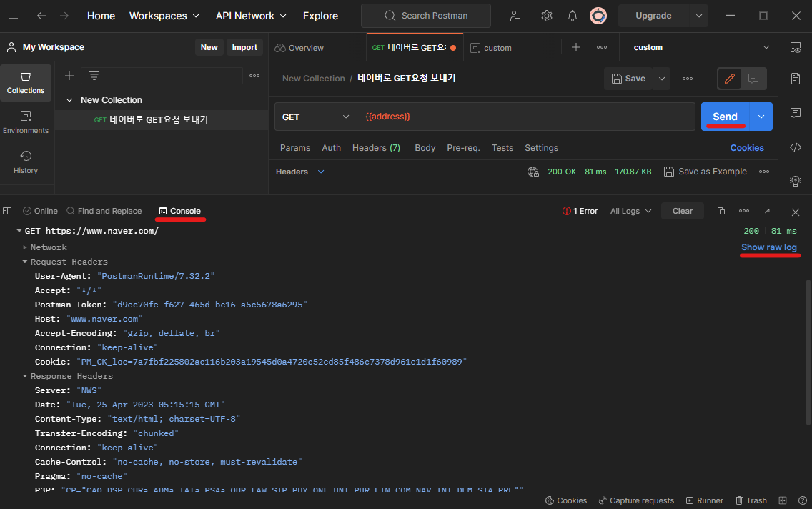
Task: Open the Workspaces dropdown
Action: [164, 16]
